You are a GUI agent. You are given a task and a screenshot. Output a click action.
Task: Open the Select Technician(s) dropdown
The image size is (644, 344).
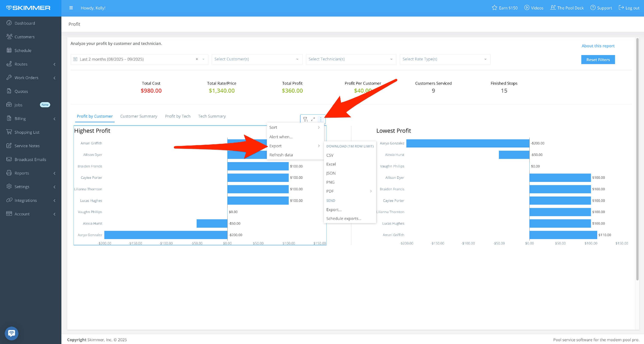click(351, 59)
